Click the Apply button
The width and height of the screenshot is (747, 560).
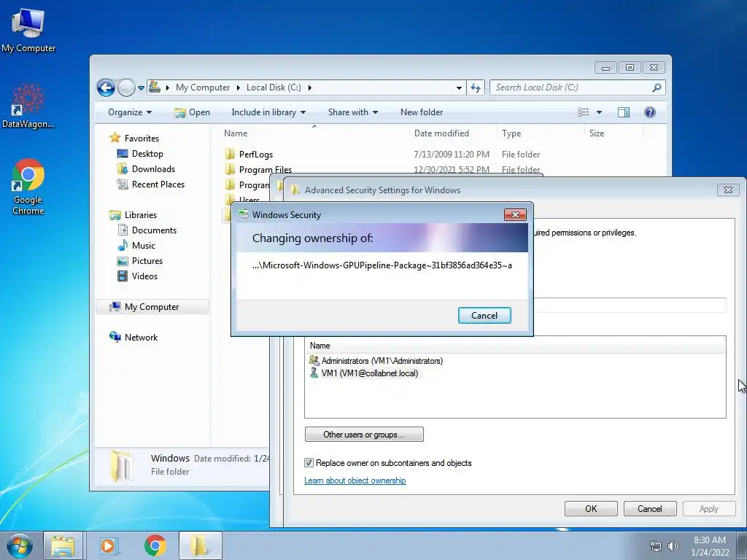pyautogui.click(x=708, y=508)
